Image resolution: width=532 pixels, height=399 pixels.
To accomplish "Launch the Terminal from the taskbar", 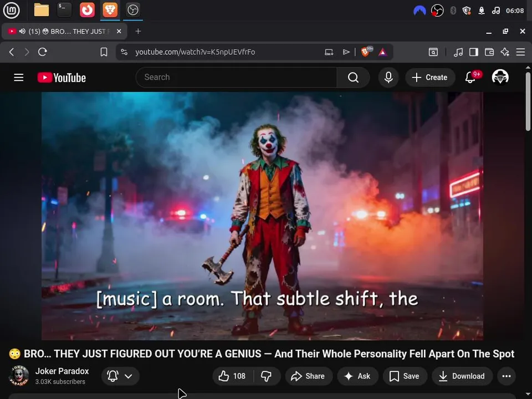I will click(x=64, y=10).
